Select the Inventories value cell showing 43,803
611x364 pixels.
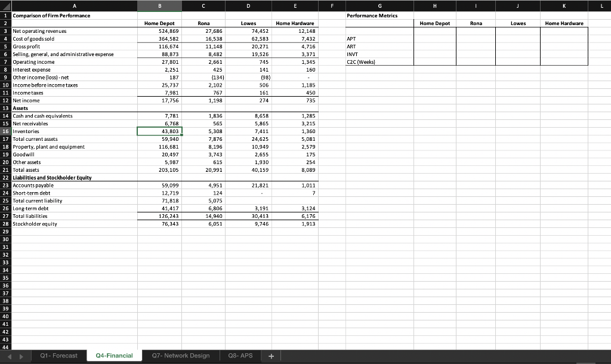coord(159,131)
